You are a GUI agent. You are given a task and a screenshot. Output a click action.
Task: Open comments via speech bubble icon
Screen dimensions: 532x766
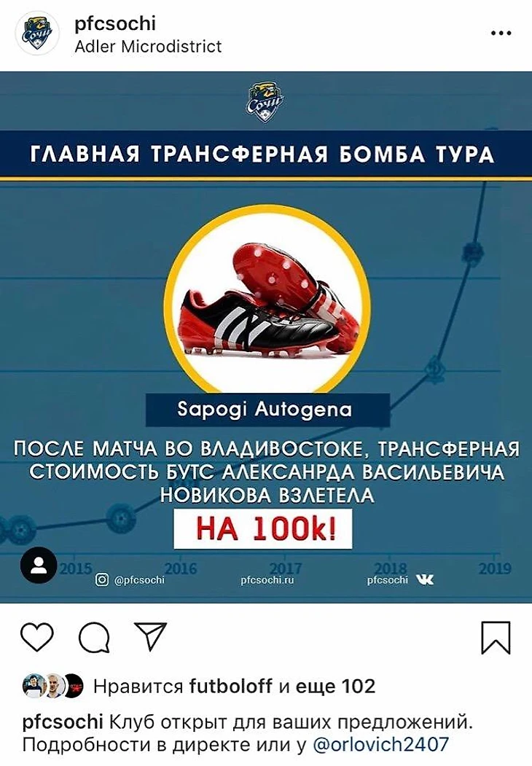[x=94, y=638]
